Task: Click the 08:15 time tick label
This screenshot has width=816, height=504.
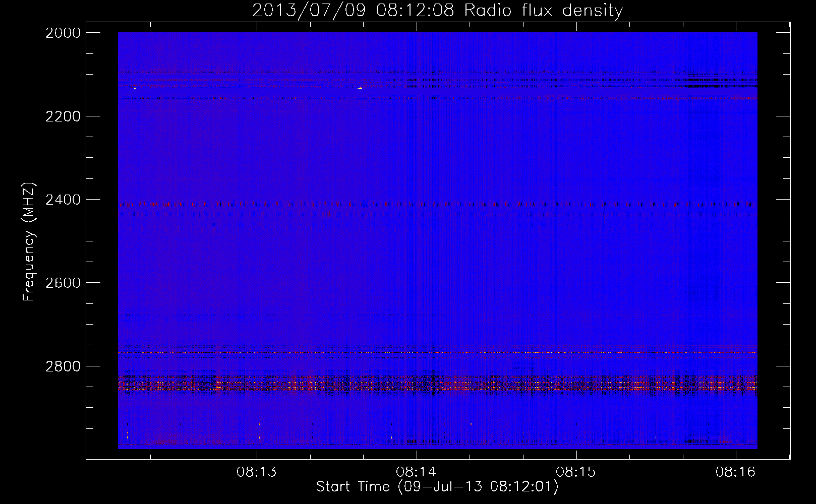Action: coord(576,472)
